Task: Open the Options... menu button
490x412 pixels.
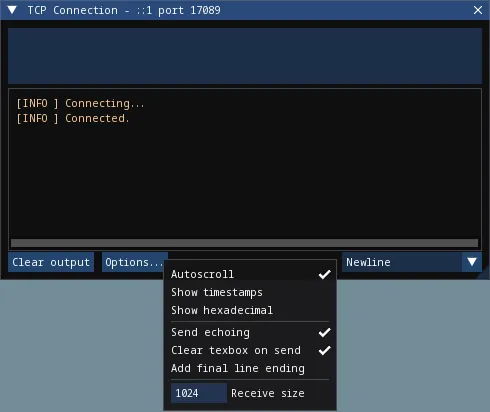Action: pos(134,262)
